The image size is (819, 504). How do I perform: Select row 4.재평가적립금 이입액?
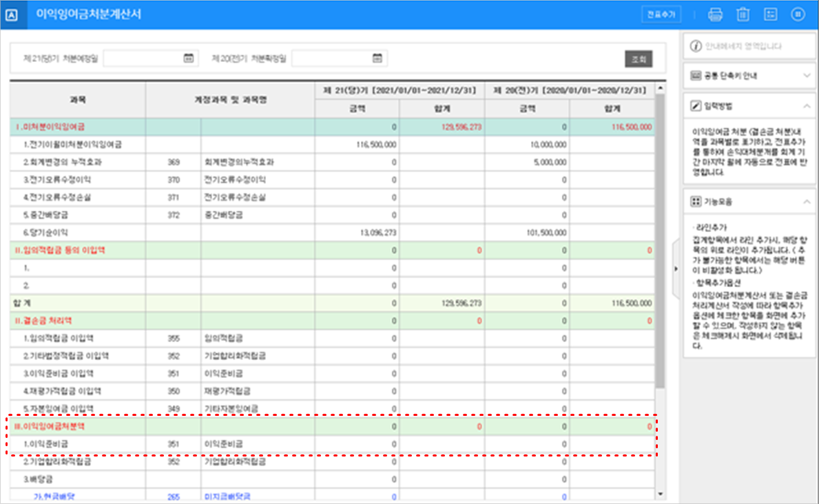[62, 391]
